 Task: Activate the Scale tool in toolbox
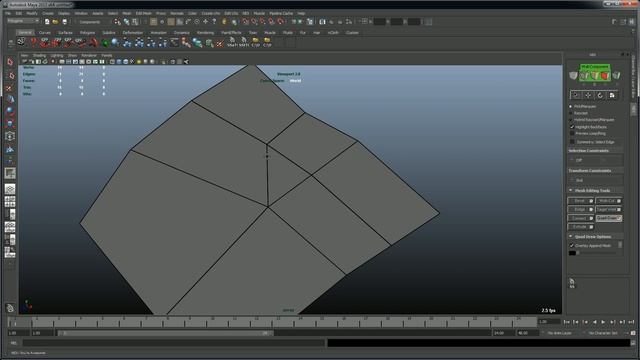click(10, 124)
